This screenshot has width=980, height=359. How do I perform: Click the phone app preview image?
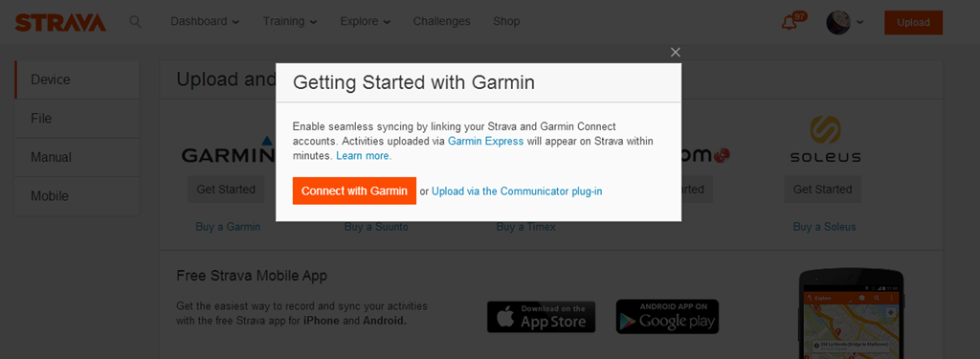(852, 315)
